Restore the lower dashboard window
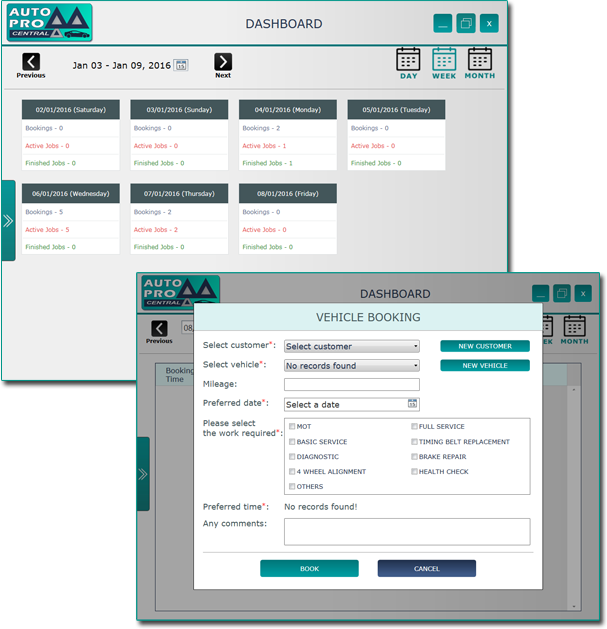Screen dimensions: 607x629 tap(562, 294)
